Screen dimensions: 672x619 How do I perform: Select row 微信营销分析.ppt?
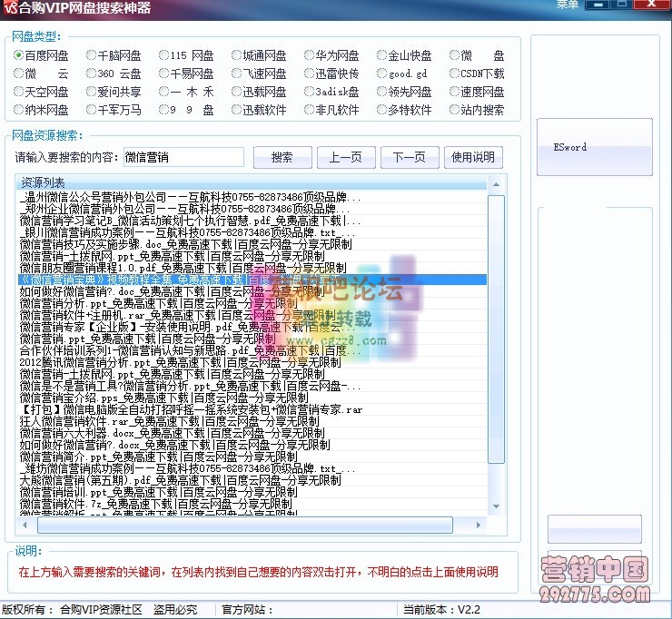tap(252, 303)
